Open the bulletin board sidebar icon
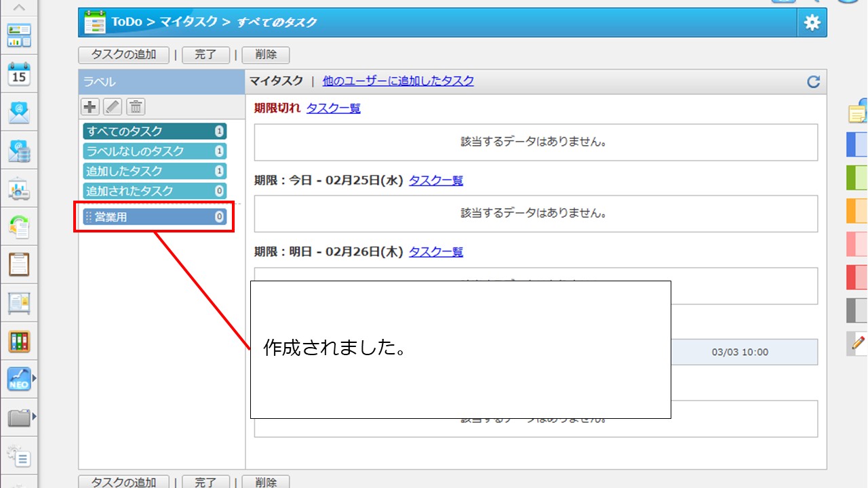This screenshot has width=868, height=488. (19, 303)
